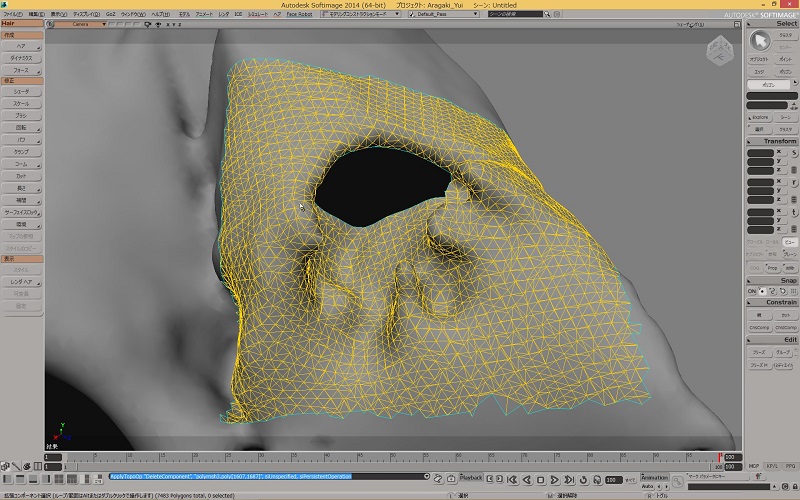Toggle the audio headphone icon
Viewport: 800px width, 500px height.
pos(596,480)
